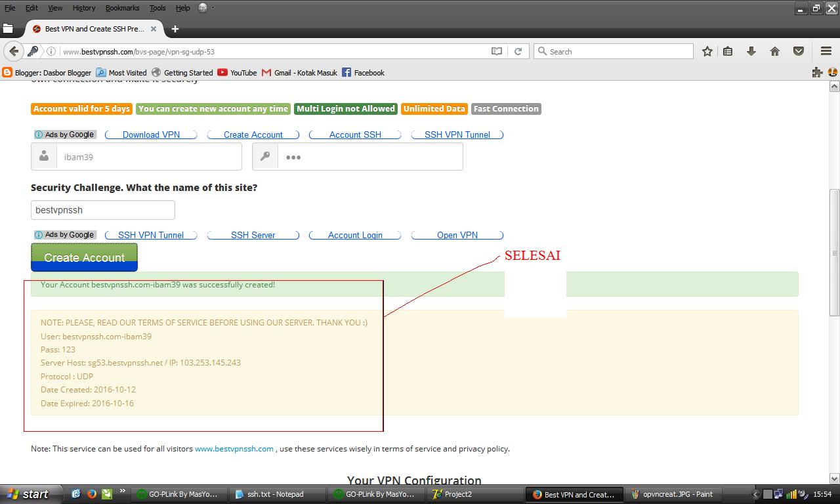Screen dimensions: 840x504
Task: Open the Tools menu
Action: pyautogui.click(x=157, y=8)
